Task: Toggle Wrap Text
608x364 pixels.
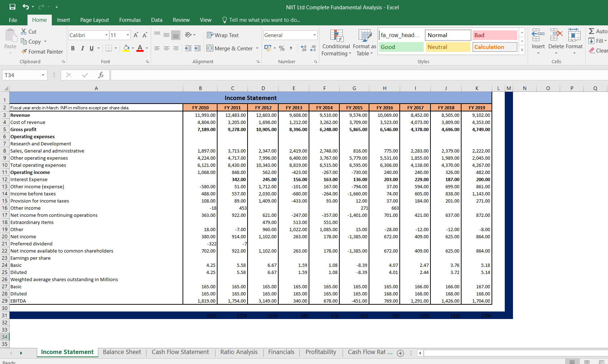Action: [223, 35]
